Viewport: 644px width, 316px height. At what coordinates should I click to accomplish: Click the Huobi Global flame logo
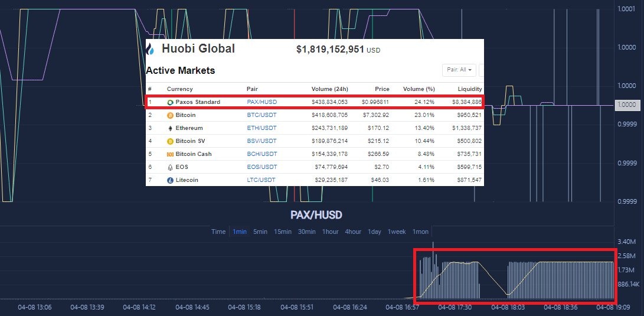coord(150,49)
